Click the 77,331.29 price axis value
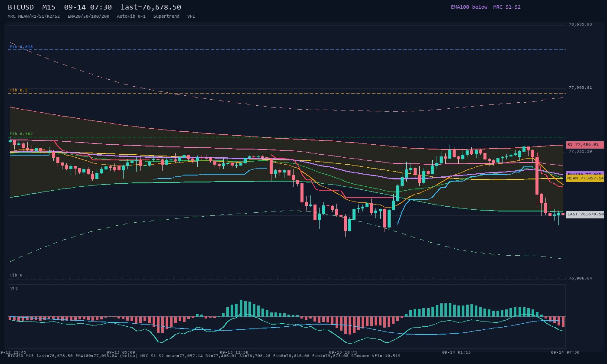607x364 pixels. tap(580, 151)
